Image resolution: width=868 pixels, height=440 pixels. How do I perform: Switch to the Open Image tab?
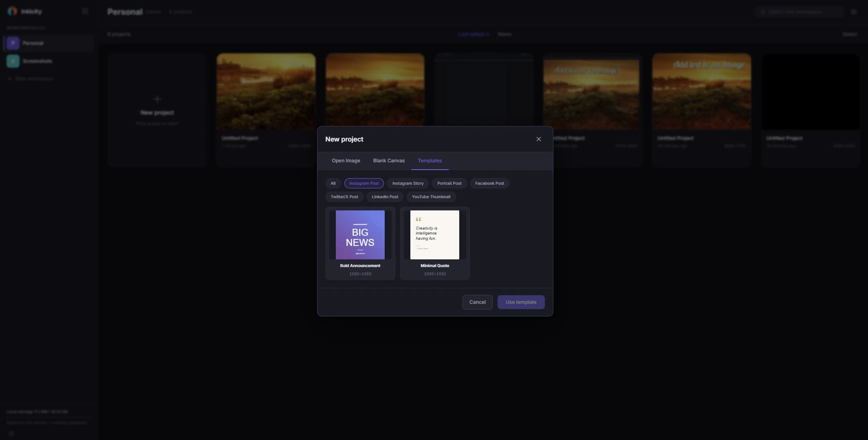click(x=346, y=161)
